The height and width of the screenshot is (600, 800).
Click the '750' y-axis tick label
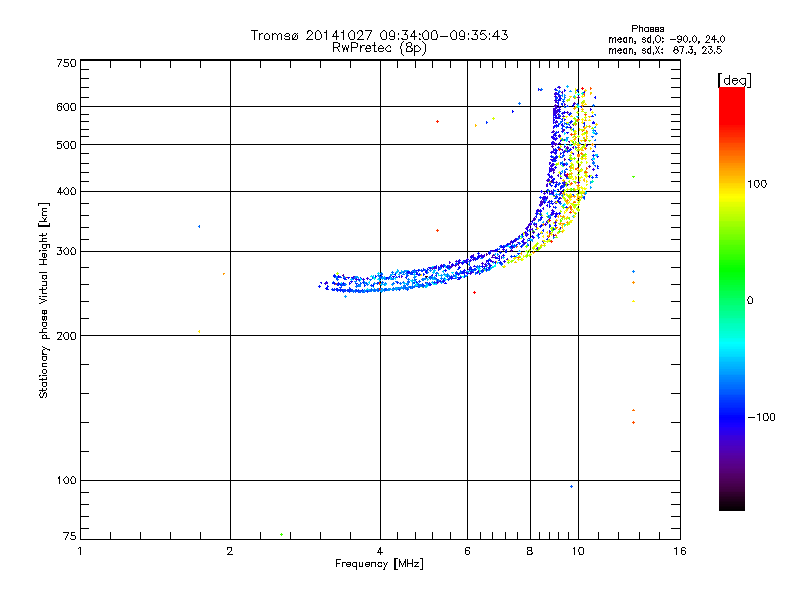[66, 63]
